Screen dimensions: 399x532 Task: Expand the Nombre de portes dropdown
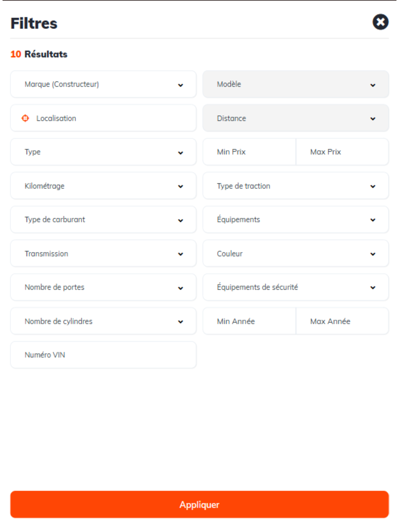pyautogui.click(x=103, y=287)
